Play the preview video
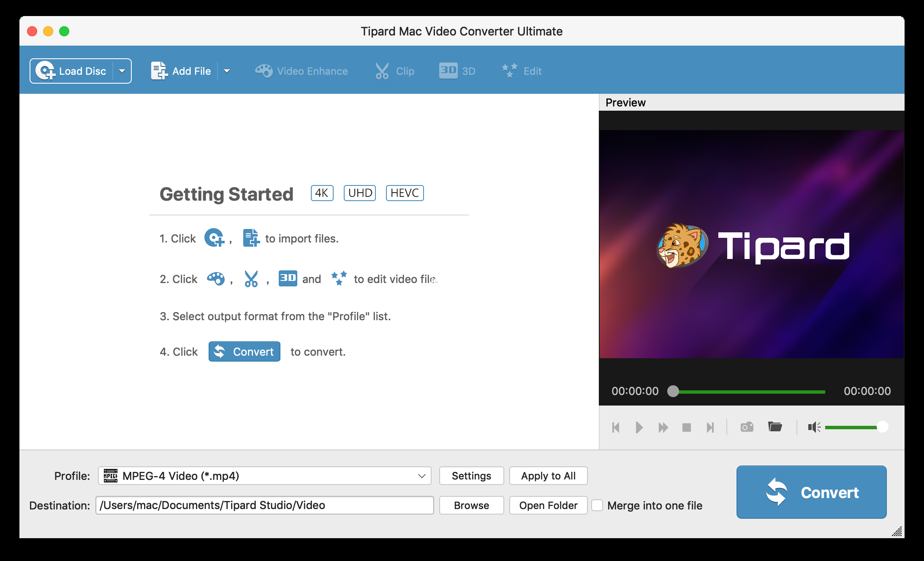The image size is (924, 561). coord(639,428)
